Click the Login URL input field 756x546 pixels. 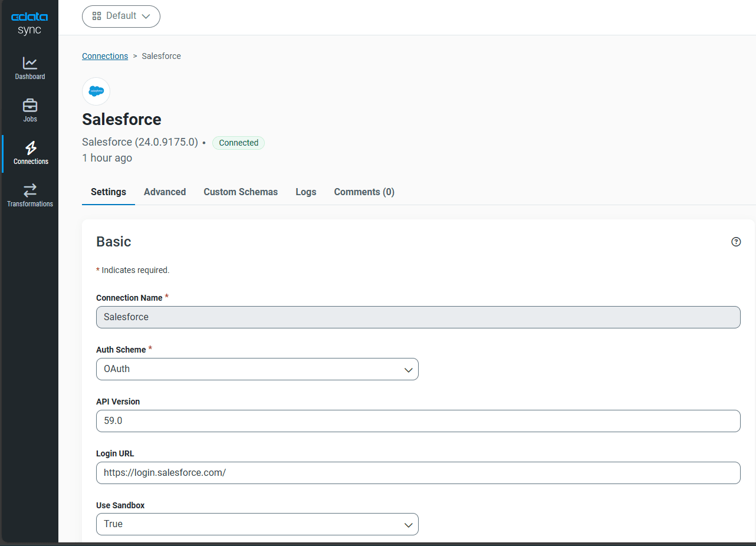418,473
